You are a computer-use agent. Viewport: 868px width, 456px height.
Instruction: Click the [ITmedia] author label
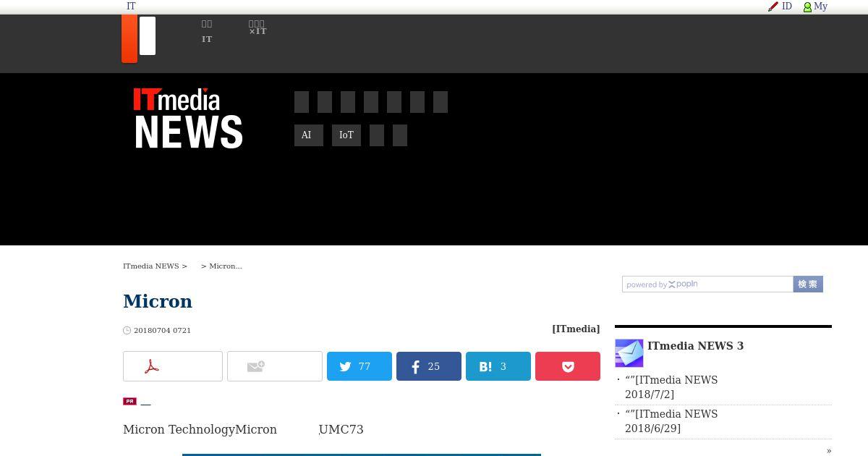click(576, 329)
